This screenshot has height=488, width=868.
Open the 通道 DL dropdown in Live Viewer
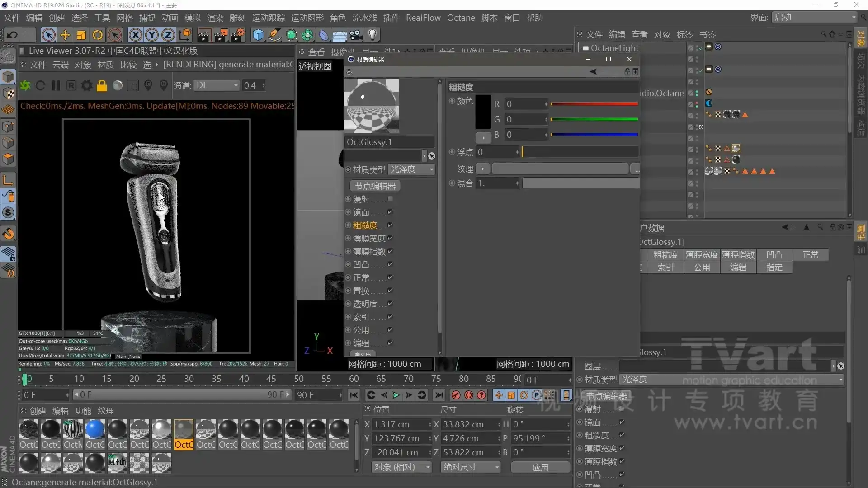[x=217, y=85]
